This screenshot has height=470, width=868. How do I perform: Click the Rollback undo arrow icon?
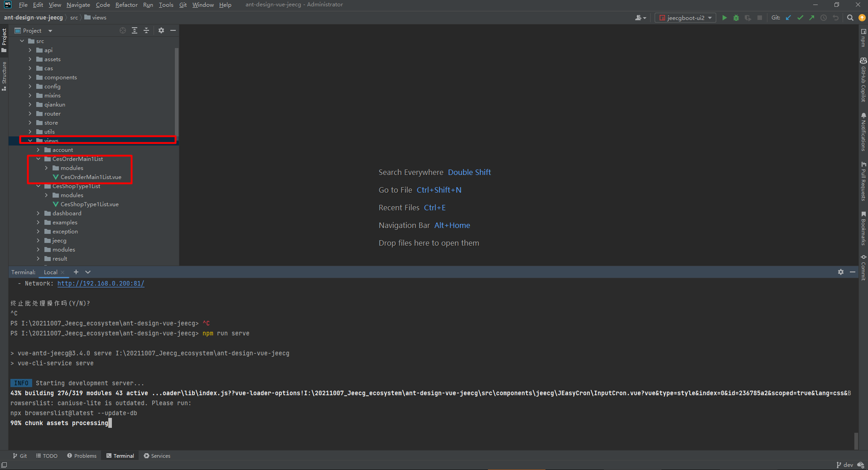[x=836, y=18]
